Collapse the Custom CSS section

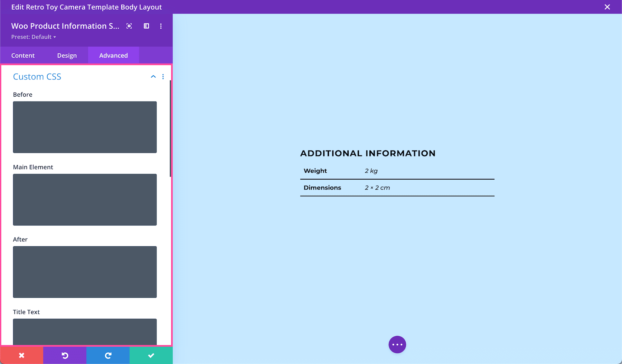(x=153, y=76)
